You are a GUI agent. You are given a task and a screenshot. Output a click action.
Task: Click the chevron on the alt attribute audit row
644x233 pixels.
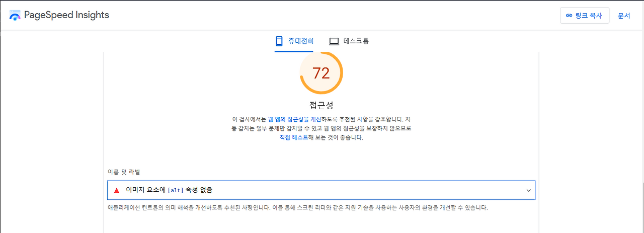click(528, 190)
